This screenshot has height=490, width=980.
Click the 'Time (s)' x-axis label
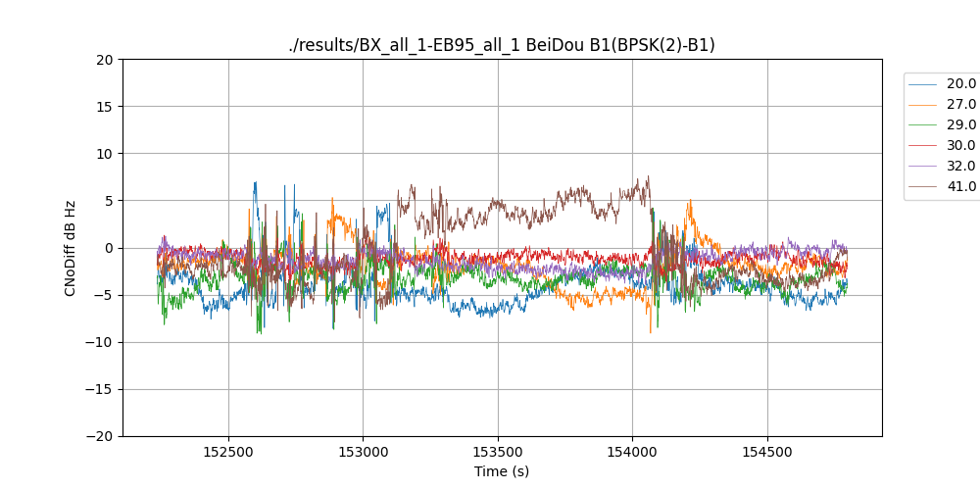pyautogui.click(x=502, y=471)
